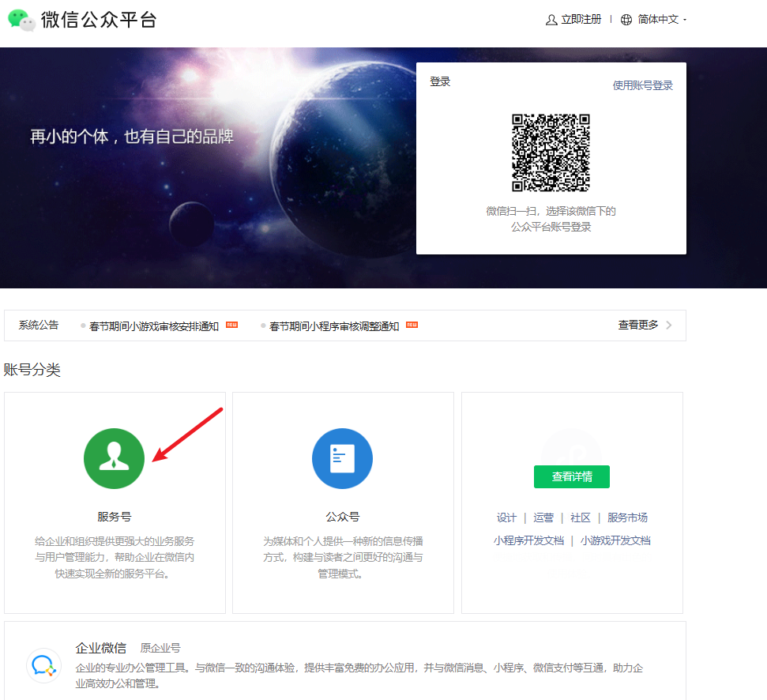
Task: Open 服务市场 link
Action: click(x=627, y=517)
